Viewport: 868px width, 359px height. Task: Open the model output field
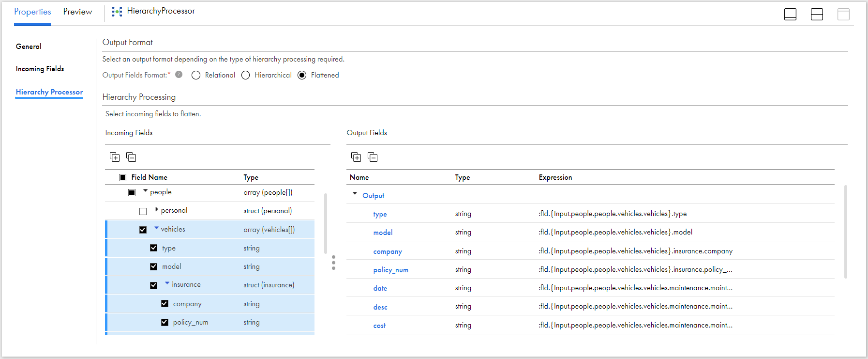click(x=383, y=233)
